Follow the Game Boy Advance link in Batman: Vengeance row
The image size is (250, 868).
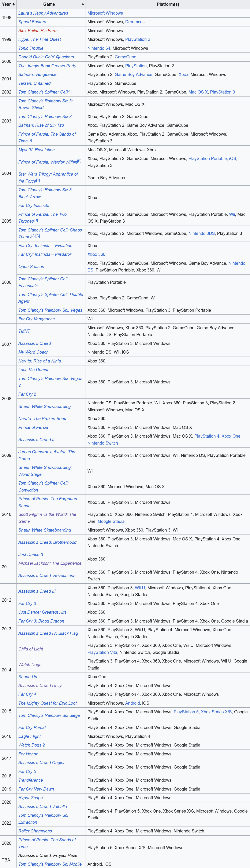[134, 74]
